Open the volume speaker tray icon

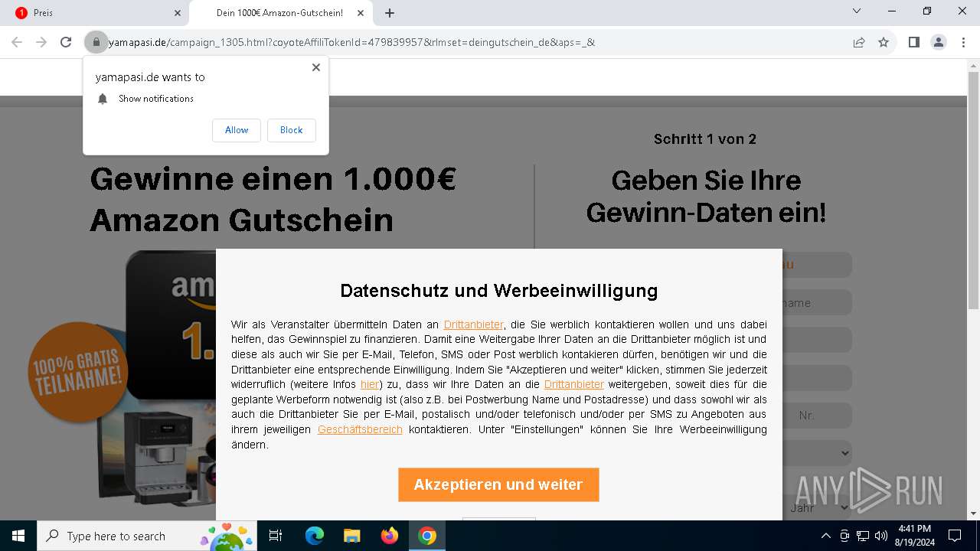[x=880, y=536]
